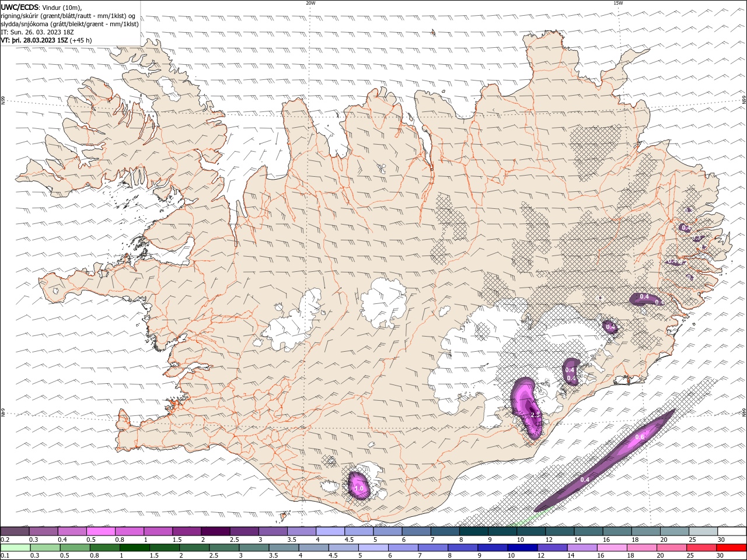Pick bottom-row violet swatch between 12 and 14

(552, 548)
